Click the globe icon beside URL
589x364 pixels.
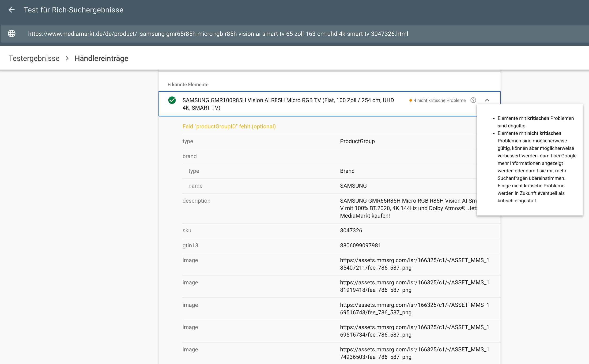[x=11, y=33]
